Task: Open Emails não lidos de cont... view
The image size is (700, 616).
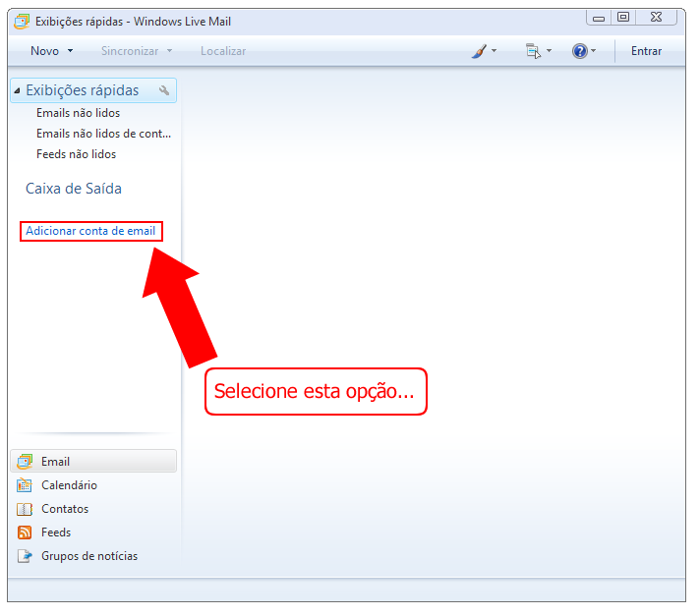Action: [x=103, y=134]
